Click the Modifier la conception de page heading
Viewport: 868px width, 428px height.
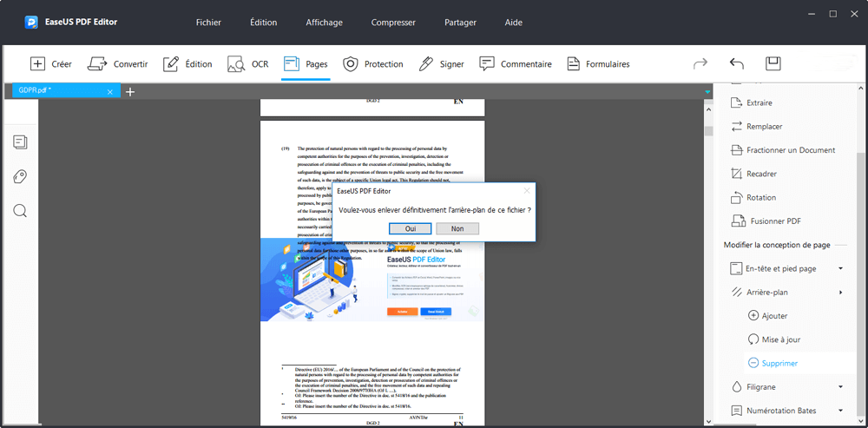tap(777, 245)
